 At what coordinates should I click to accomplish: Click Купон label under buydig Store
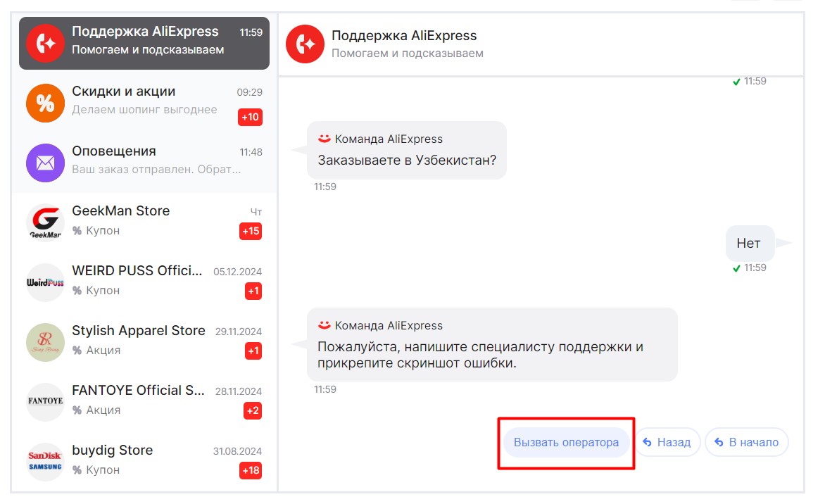coord(103,470)
